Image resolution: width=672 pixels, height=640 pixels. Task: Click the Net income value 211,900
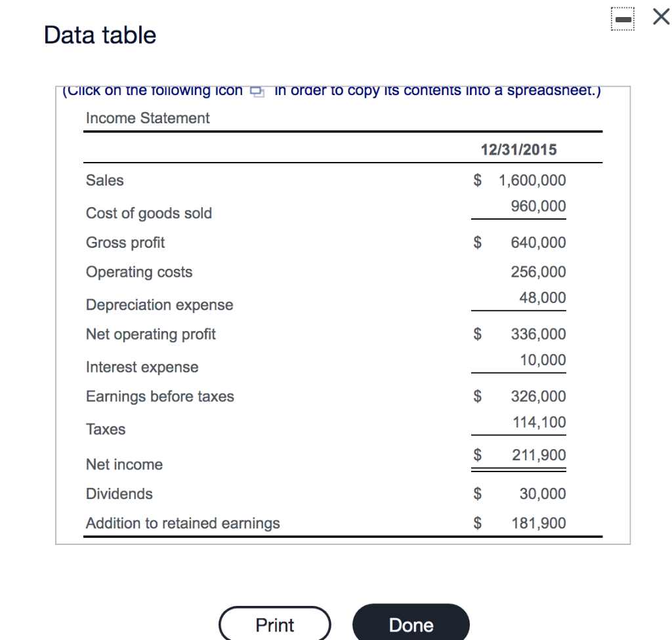point(539,455)
